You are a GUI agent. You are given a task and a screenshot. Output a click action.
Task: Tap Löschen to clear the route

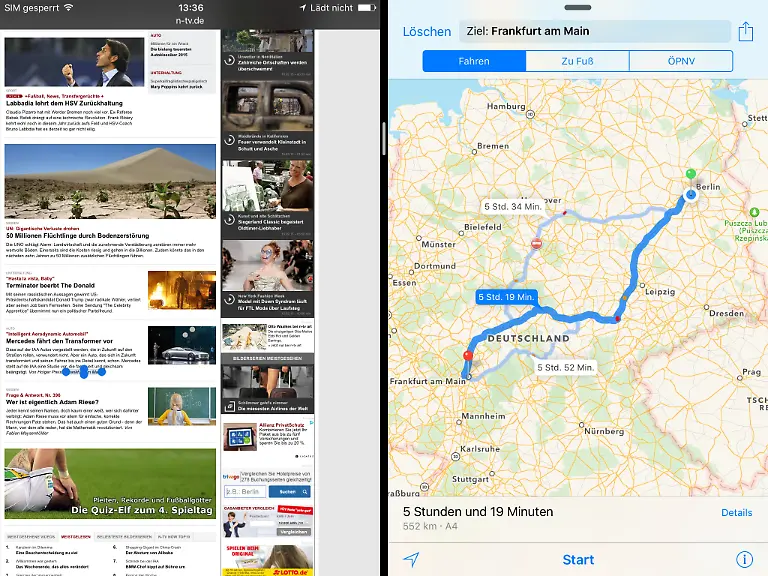(x=426, y=32)
